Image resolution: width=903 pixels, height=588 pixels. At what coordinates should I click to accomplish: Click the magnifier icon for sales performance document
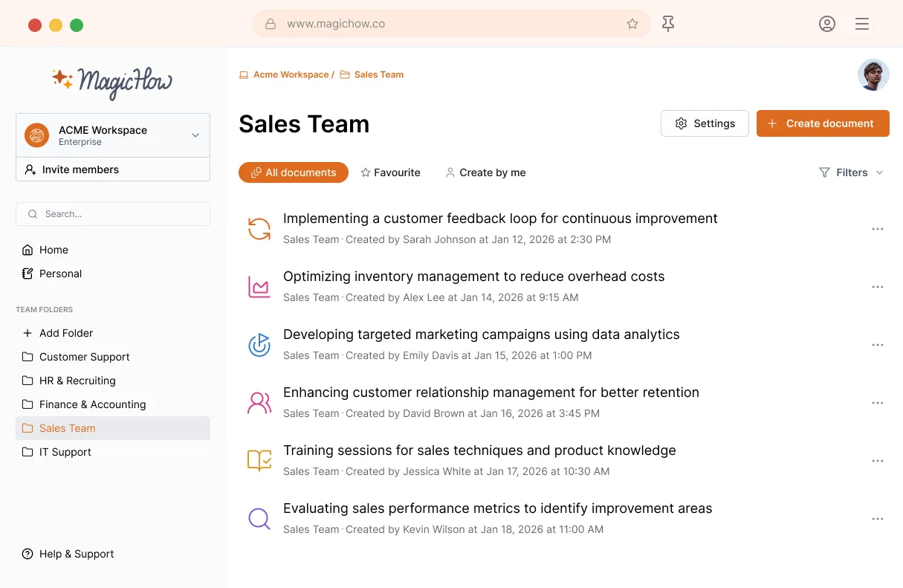pyautogui.click(x=259, y=519)
